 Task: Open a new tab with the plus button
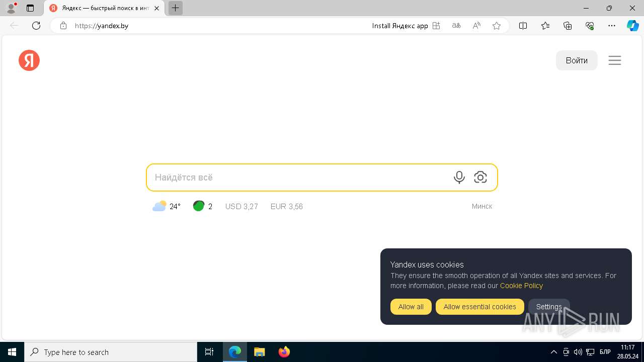175,8
